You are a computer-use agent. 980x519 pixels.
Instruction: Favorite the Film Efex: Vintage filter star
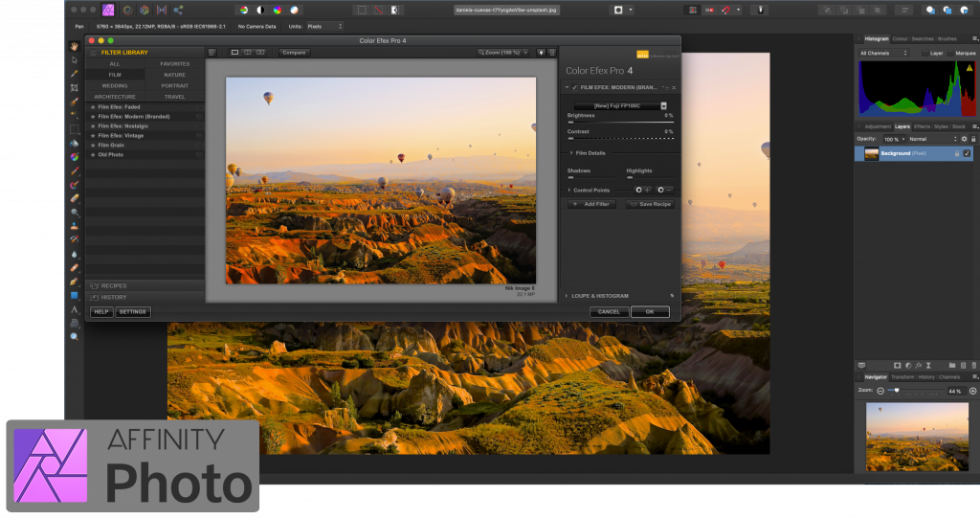coord(93,136)
